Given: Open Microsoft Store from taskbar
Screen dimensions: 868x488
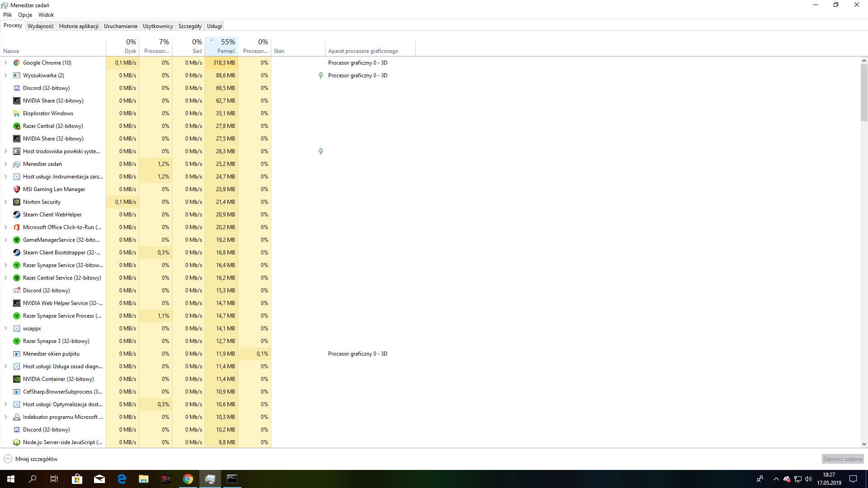Looking at the screenshot, I should click(77, 479).
